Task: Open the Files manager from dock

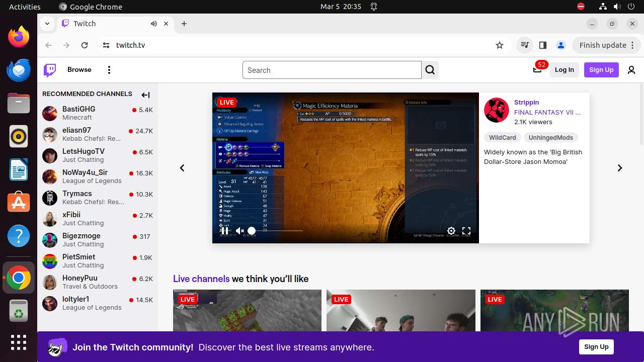Action: 19,103
